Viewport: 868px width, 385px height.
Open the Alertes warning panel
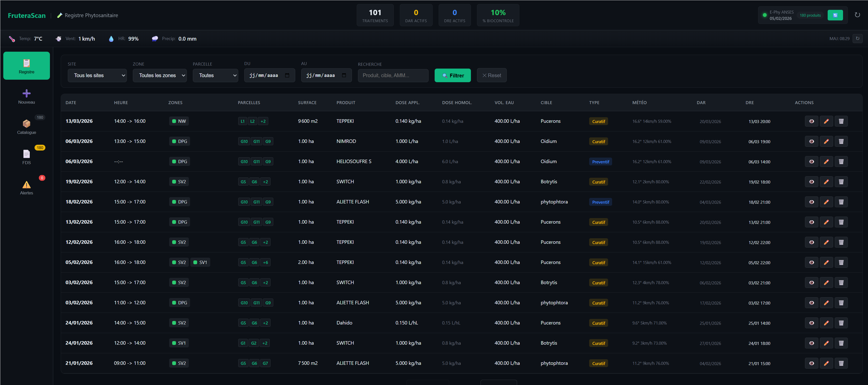pyautogui.click(x=26, y=187)
